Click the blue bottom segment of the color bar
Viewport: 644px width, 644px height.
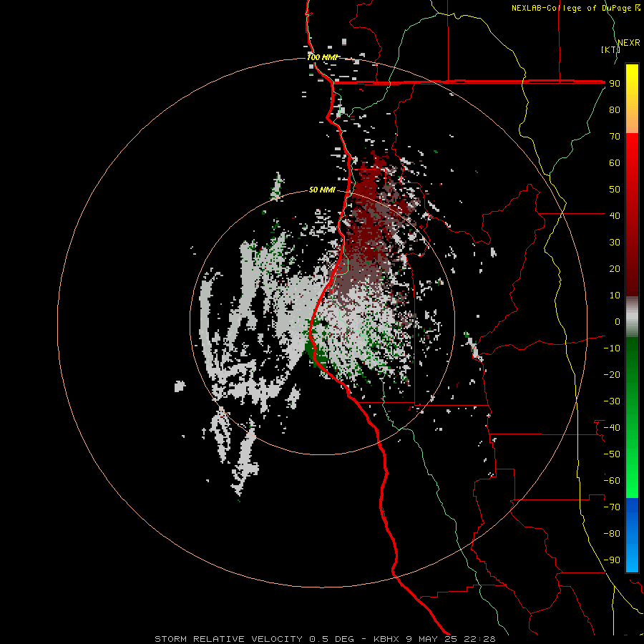coord(632,535)
